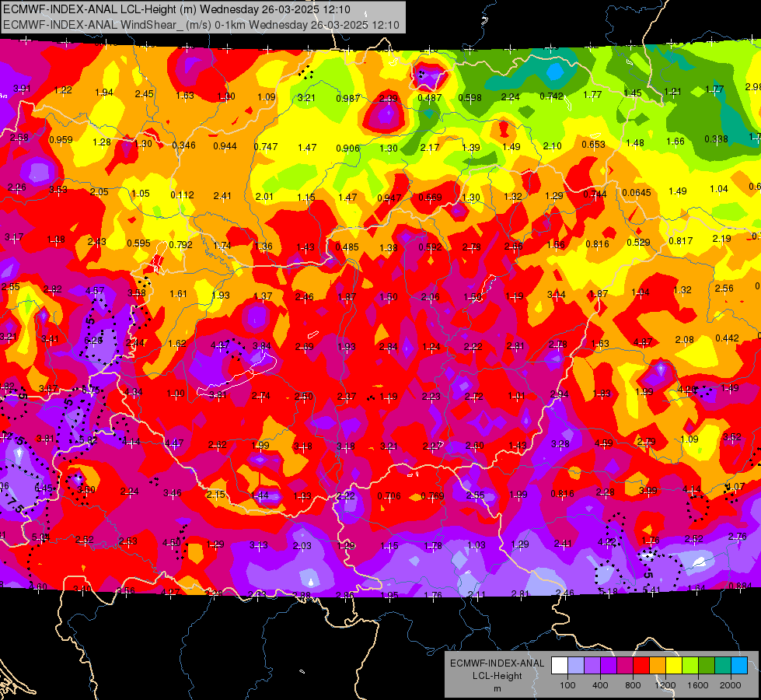Click the legend tick label 1600
The image size is (761, 700).
pos(698,685)
